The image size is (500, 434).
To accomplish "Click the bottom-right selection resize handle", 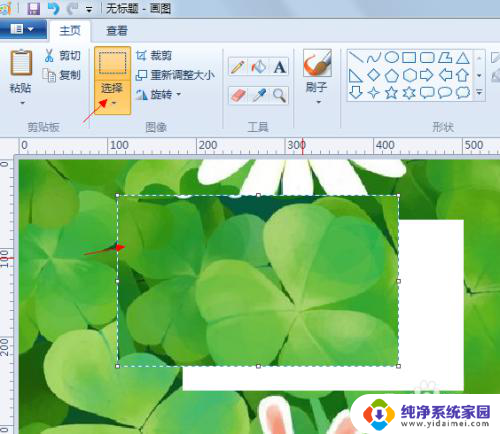I will (398, 366).
